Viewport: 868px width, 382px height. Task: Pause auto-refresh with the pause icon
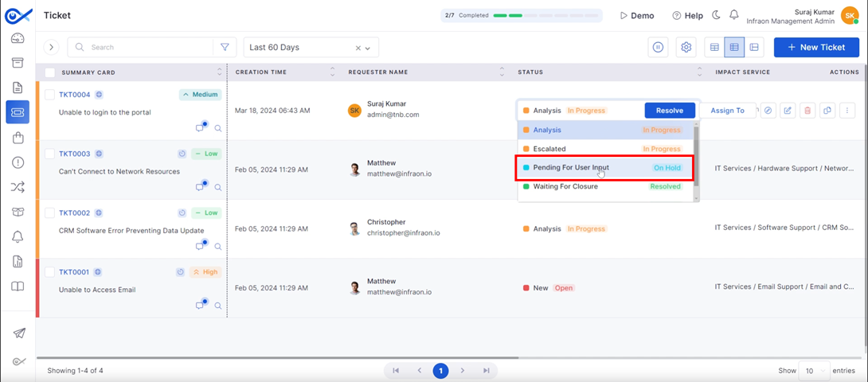658,48
